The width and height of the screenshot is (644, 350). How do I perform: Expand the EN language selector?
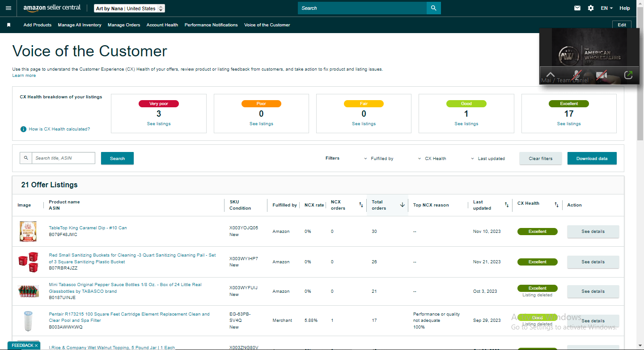(x=607, y=8)
